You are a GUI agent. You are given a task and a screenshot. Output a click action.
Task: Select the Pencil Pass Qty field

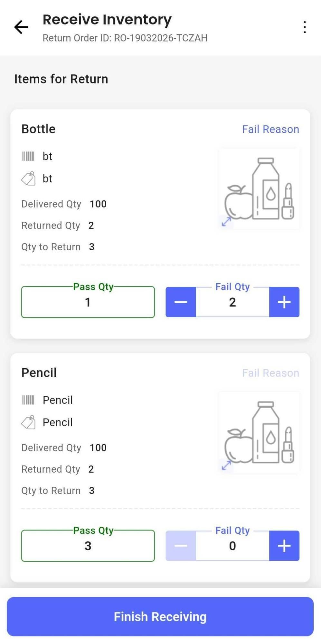point(88,546)
